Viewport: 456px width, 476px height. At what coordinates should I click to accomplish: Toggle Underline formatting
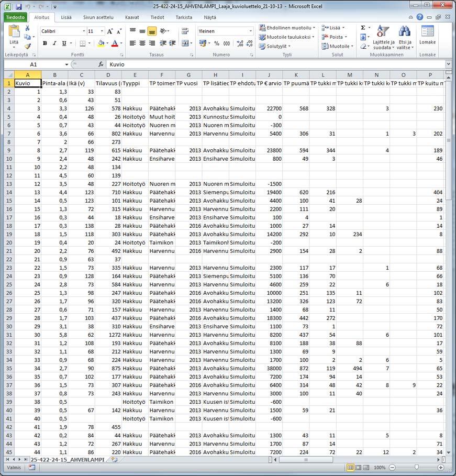click(x=64, y=43)
